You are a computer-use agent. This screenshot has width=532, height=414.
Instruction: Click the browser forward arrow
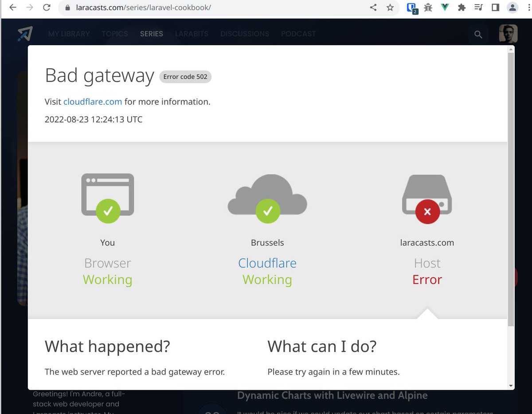(x=29, y=8)
